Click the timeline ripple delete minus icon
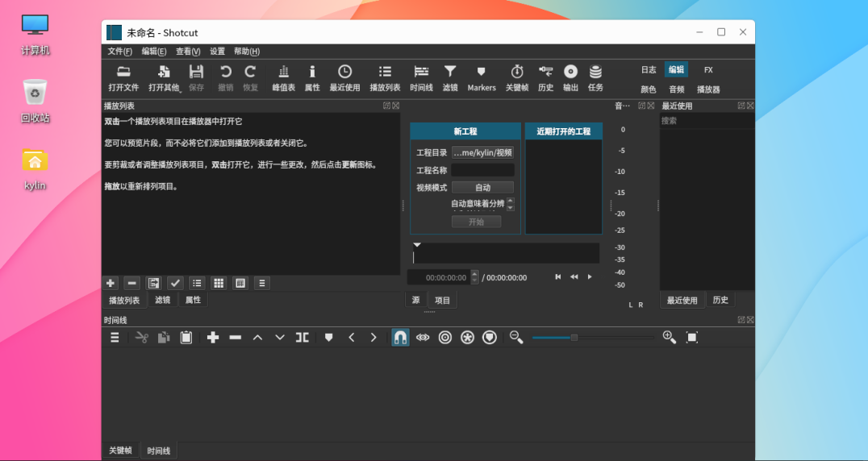Screen dimensions: 868x461 (x=236, y=337)
